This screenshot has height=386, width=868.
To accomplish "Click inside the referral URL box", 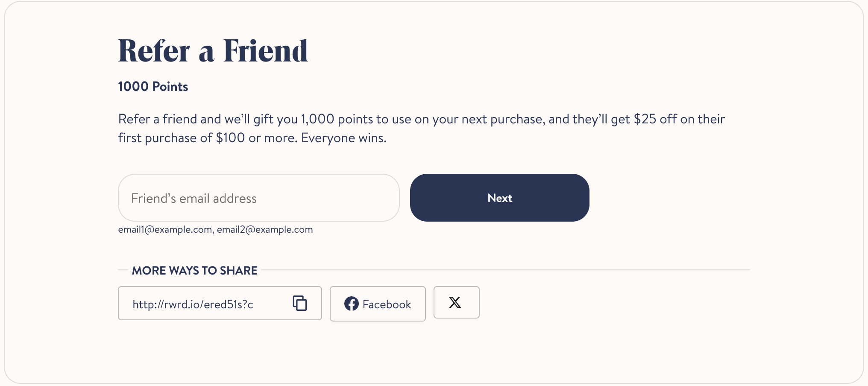I will [x=220, y=303].
